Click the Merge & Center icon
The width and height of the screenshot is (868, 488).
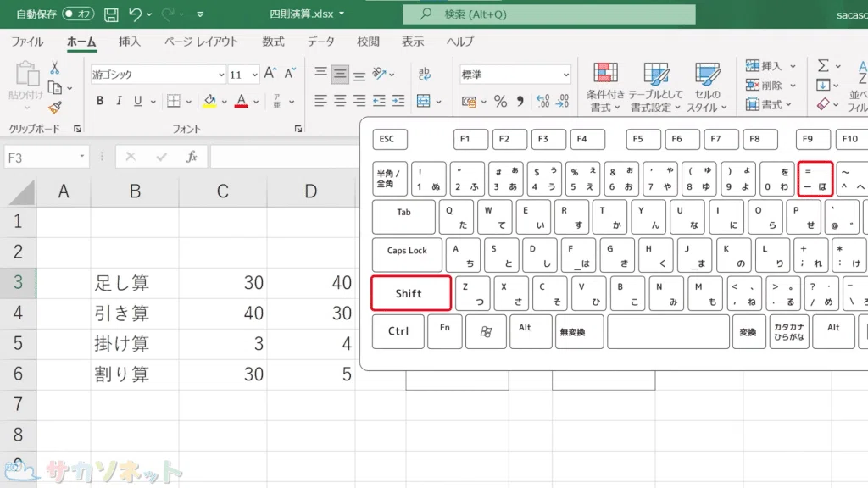click(424, 101)
